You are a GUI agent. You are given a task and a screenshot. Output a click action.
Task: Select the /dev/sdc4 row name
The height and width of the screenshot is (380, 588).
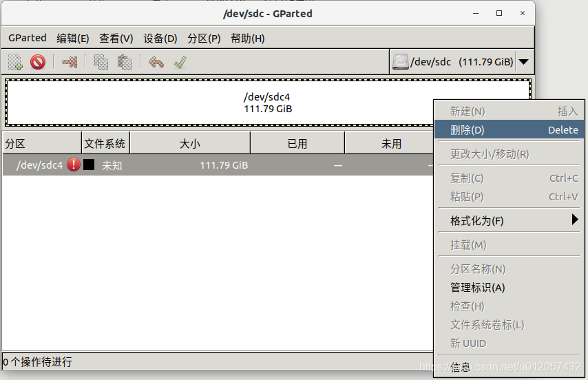[39, 165]
